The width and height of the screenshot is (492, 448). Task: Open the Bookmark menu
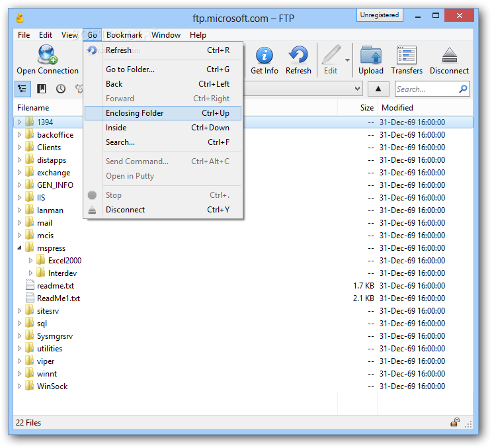124,35
